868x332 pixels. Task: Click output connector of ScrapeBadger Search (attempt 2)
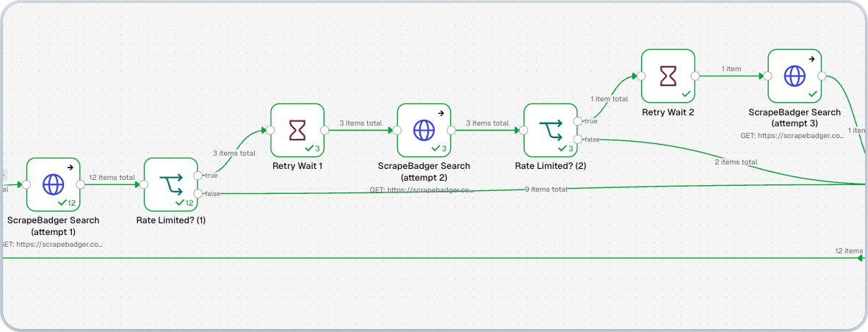[x=451, y=130]
